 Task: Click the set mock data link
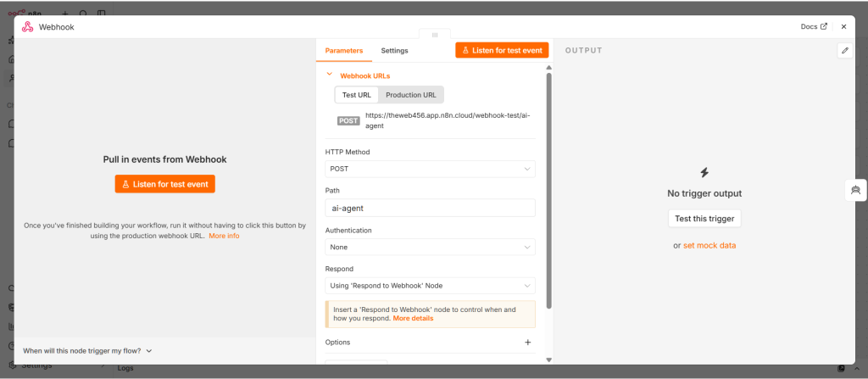click(709, 246)
